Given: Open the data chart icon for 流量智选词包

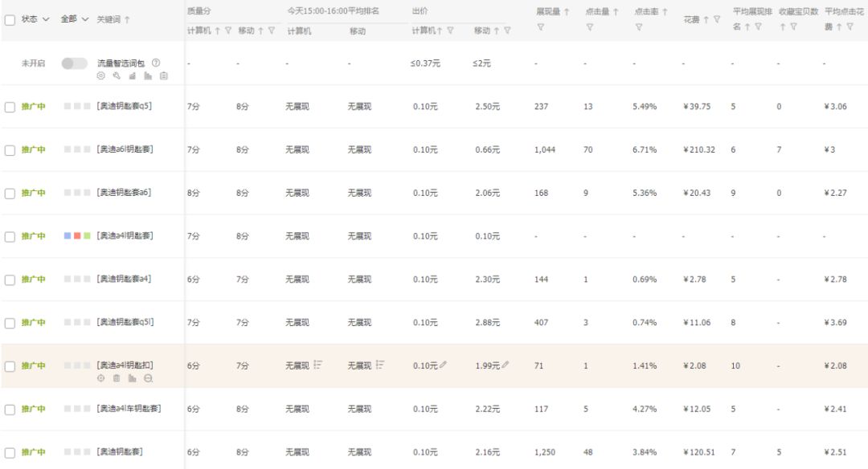Looking at the screenshot, I should point(133,75).
